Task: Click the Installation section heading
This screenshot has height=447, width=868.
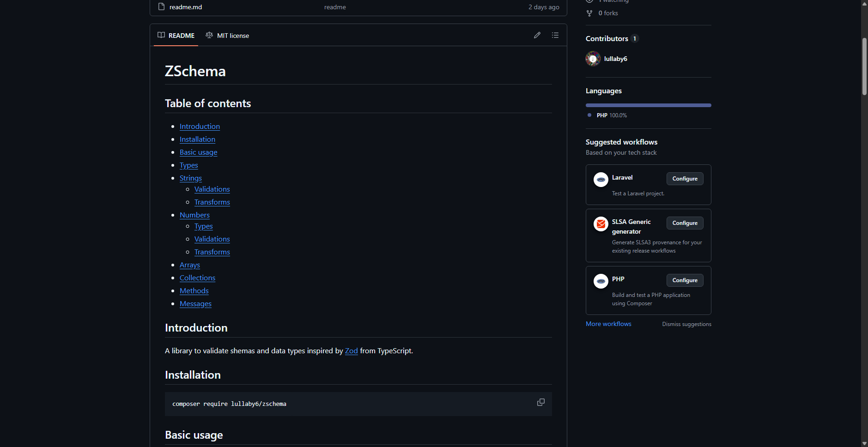Action: [x=193, y=375]
